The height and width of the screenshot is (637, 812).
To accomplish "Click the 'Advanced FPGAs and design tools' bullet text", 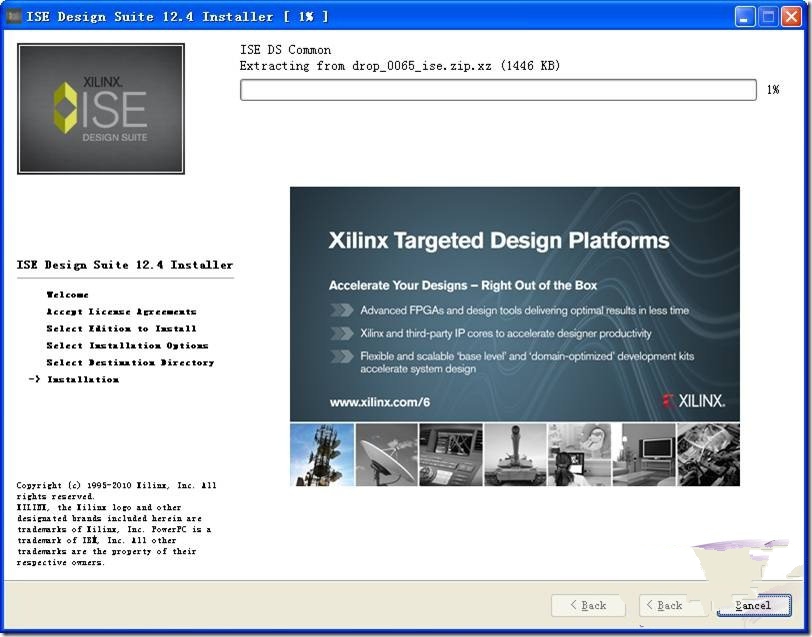I will click(525, 310).
